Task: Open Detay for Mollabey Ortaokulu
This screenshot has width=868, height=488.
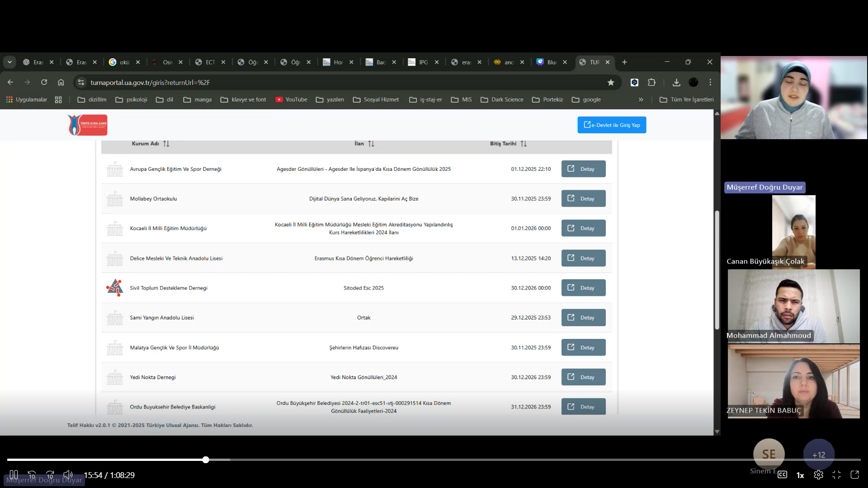Action: pos(583,199)
